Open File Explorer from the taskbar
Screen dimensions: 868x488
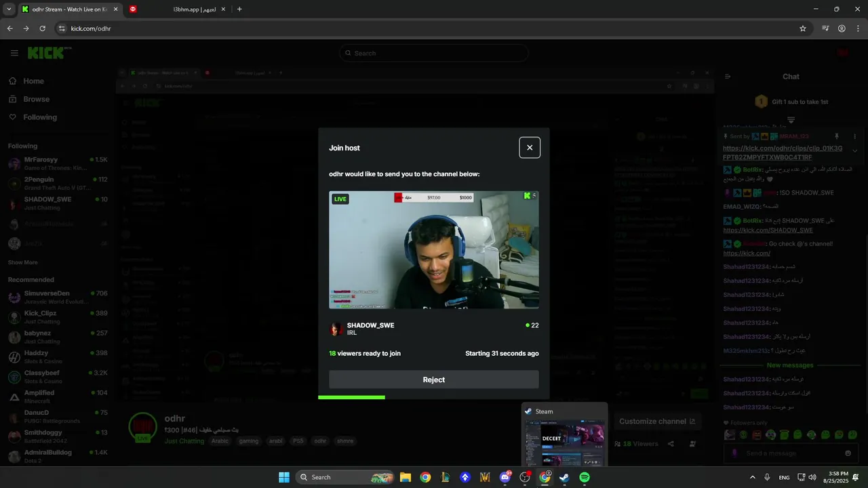405,477
